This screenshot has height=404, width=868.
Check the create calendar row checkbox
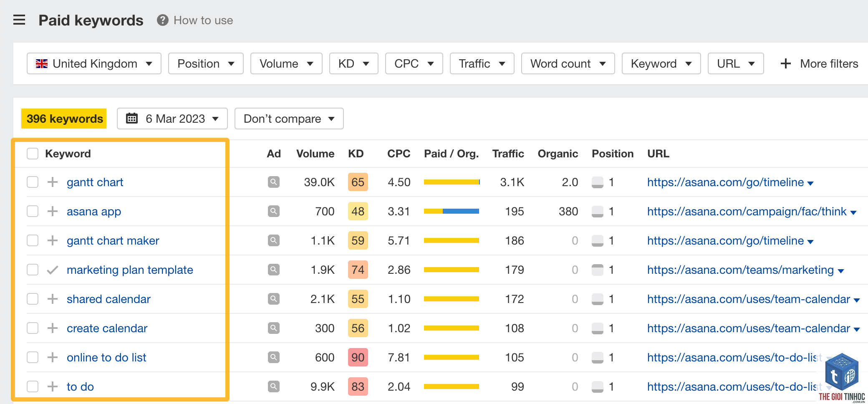point(33,328)
